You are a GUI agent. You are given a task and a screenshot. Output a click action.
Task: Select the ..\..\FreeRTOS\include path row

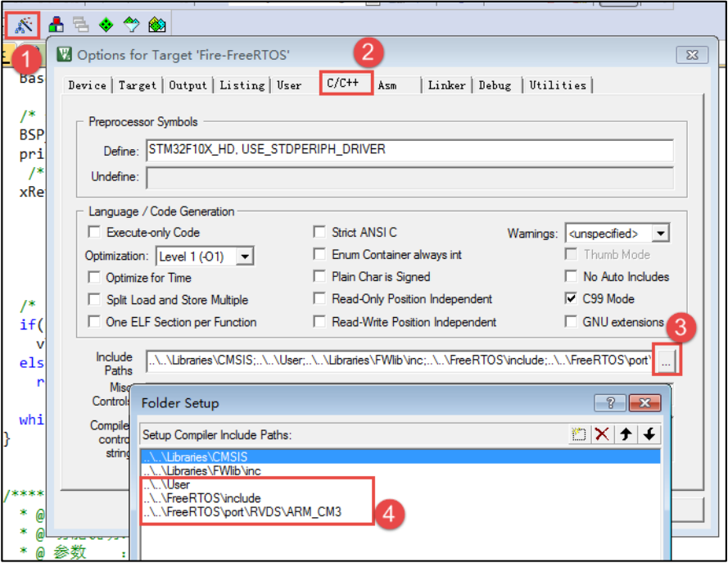click(x=400, y=498)
